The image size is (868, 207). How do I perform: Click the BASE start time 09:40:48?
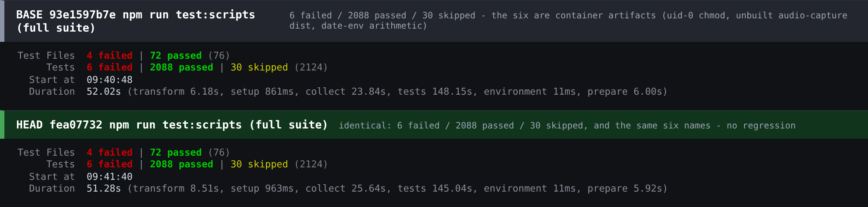point(110,80)
